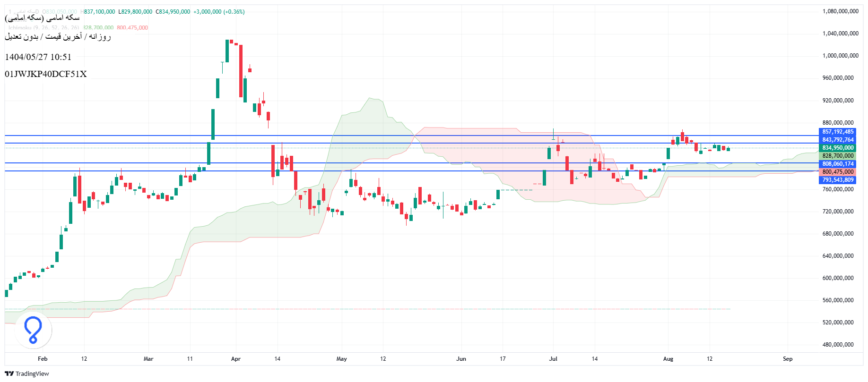This screenshot has width=868, height=382.
Task: Click the Jul label on time axis
Action: click(x=553, y=359)
